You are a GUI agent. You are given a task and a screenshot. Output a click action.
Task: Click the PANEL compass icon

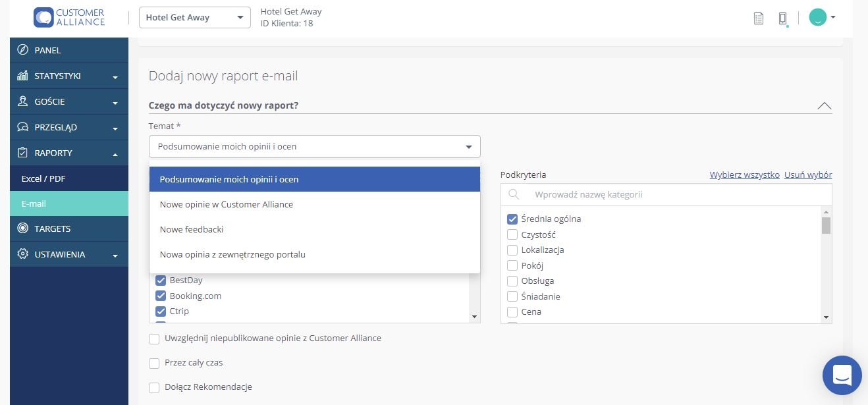tap(23, 50)
